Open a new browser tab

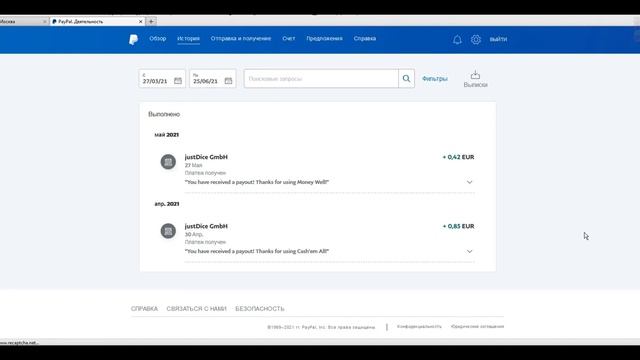point(151,22)
